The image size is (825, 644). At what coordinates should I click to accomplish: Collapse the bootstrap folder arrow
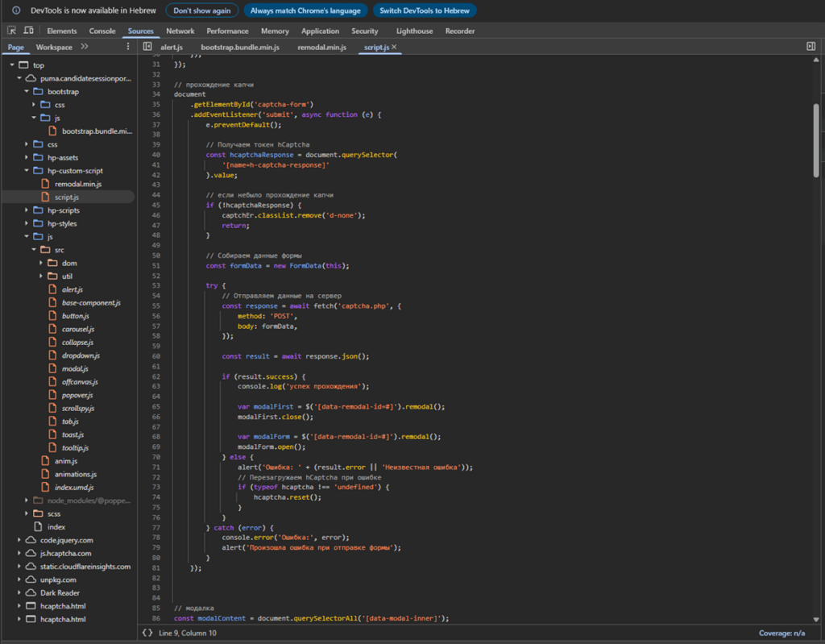[x=27, y=91]
